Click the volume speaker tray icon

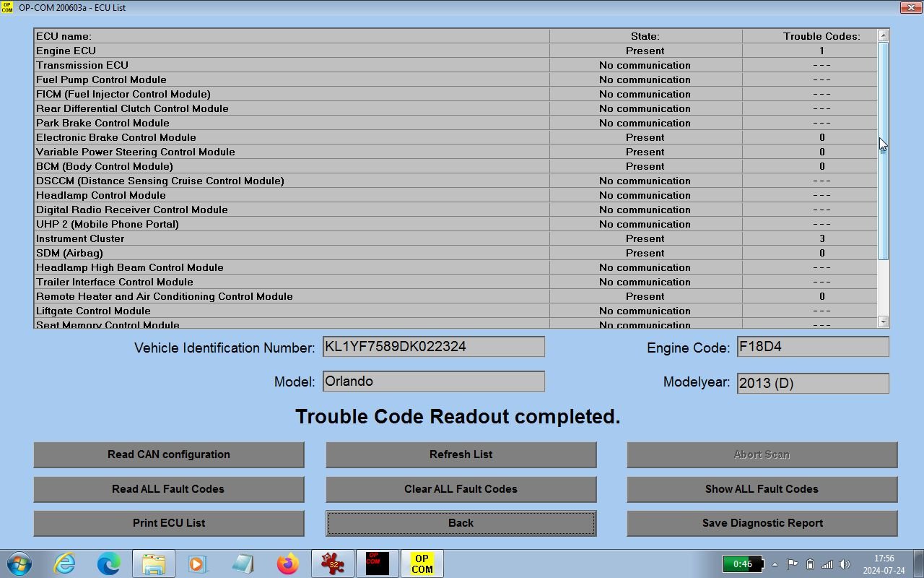[845, 564]
